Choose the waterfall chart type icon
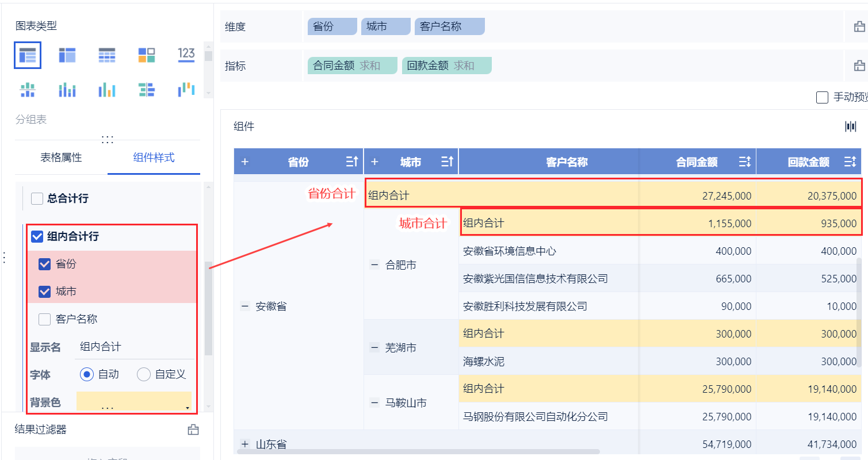868x460 pixels. coord(186,90)
